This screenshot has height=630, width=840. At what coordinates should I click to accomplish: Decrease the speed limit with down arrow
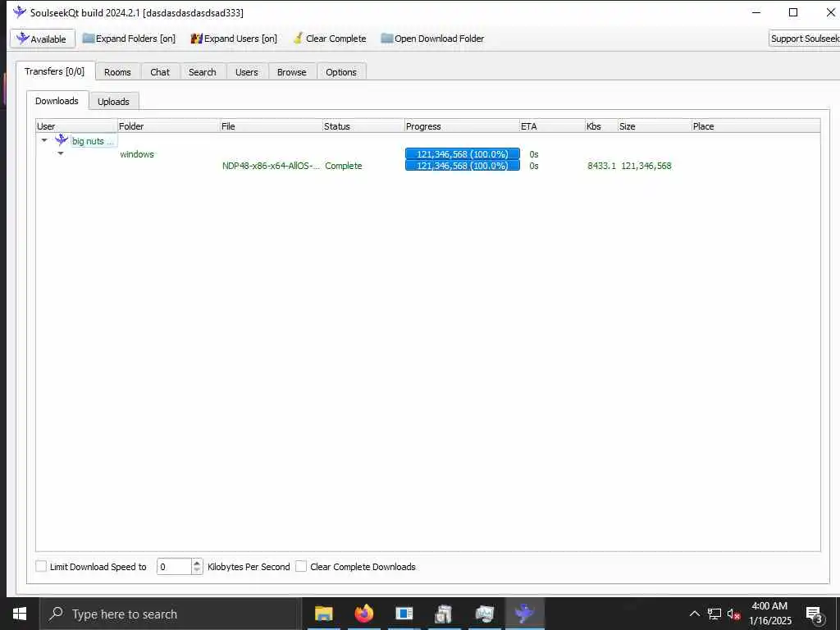197,570
